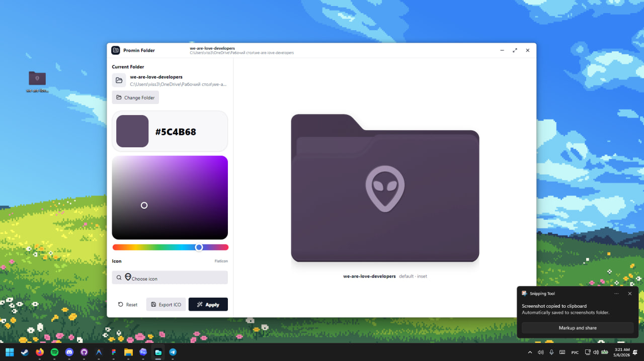Screen dimensions: 644x361
Task: Open File Explorer from the taskbar
Action: (x=128, y=352)
